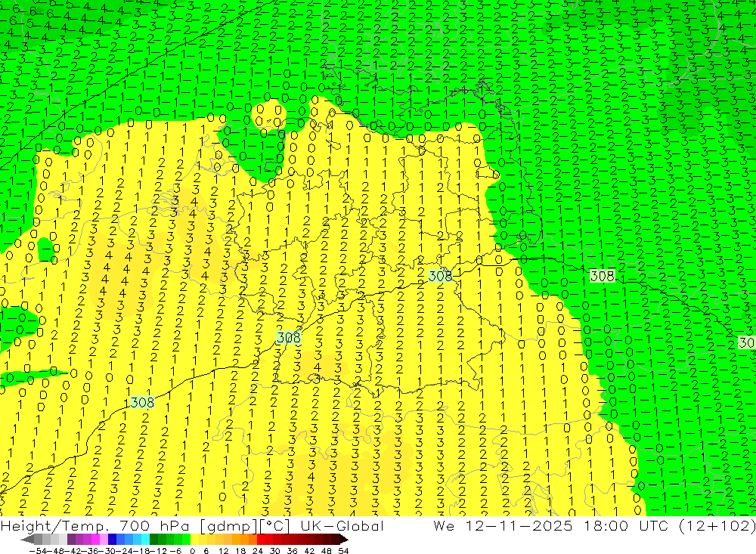Click the legend value "-18"
This screenshot has width=756, height=554.
pyautogui.click(x=141, y=551)
